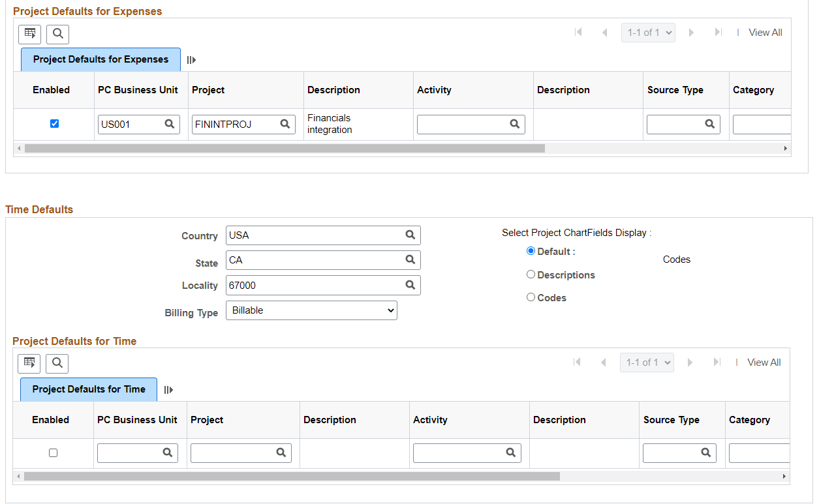The height and width of the screenshot is (504, 819).
Task: Open the lookup for the Locality field
Action: (x=410, y=285)
